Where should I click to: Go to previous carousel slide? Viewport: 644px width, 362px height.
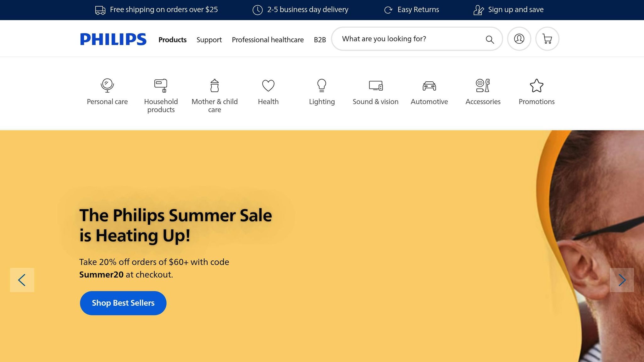click(22, 280)
